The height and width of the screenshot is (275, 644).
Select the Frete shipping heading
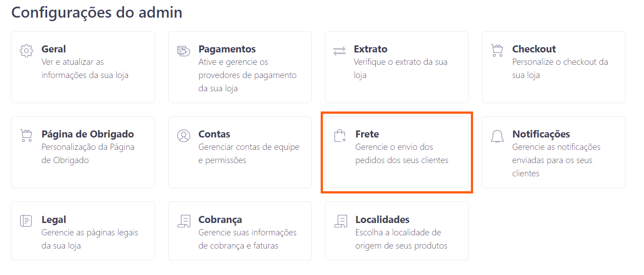(367, 134)
